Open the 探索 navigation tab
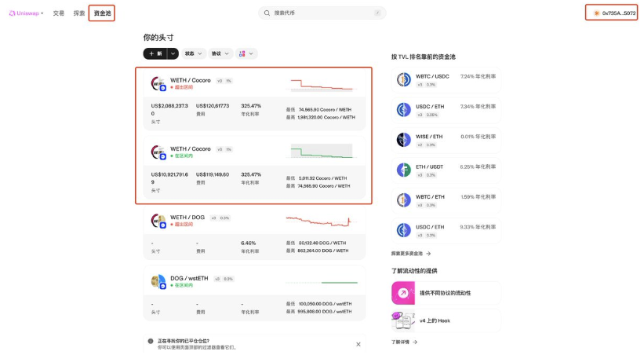 [79, 13]
